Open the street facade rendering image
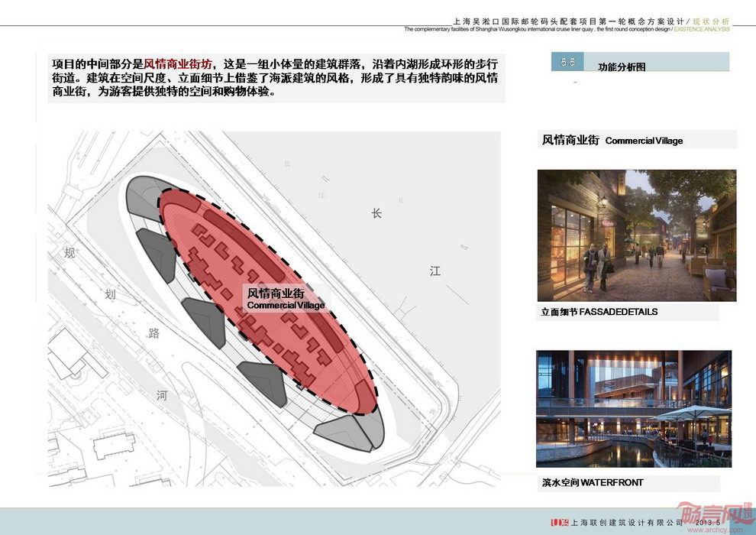756x535 pixels. pos(636,235)
